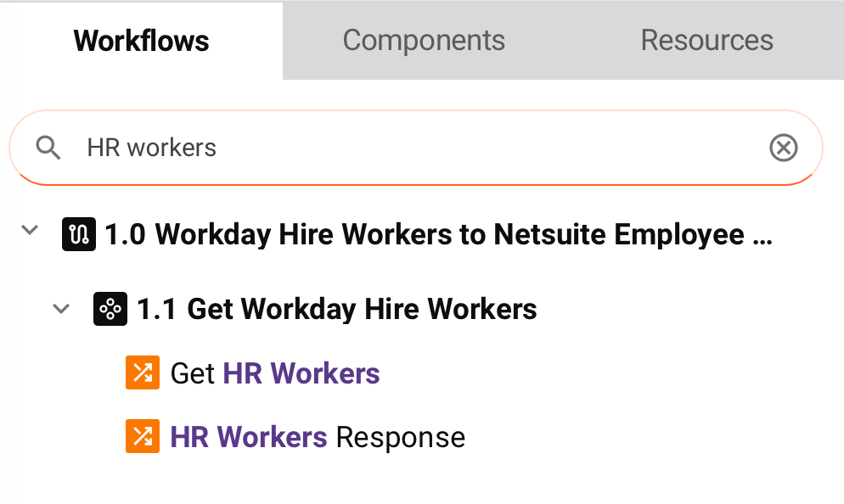Clear the search with the X icon
844x504 pixels.
point(783,148)
